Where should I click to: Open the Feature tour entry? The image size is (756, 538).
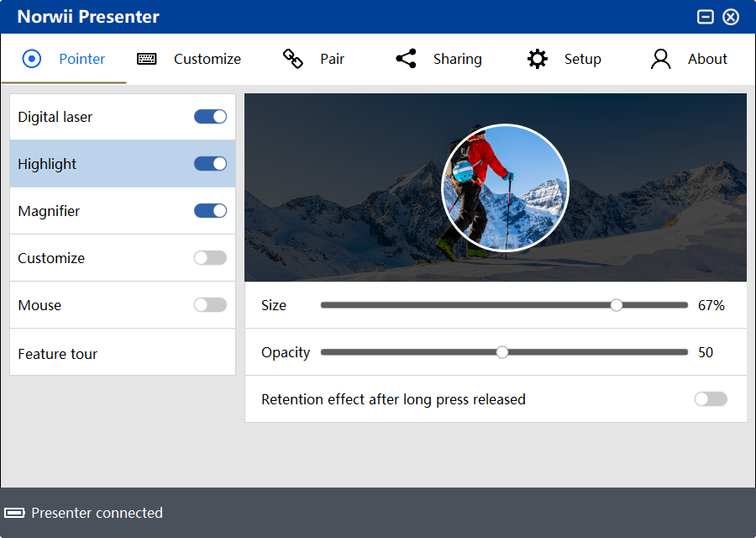tap(123, 352)
